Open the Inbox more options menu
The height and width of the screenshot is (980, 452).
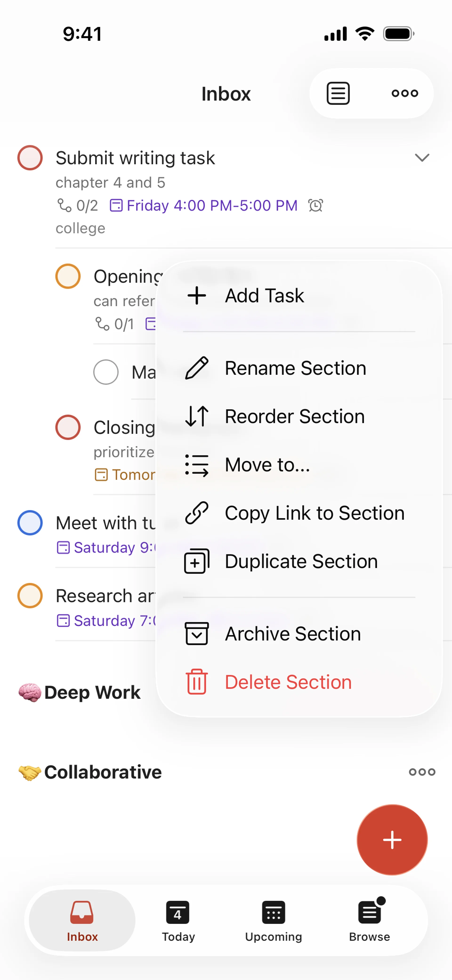(x=405, y=93)
